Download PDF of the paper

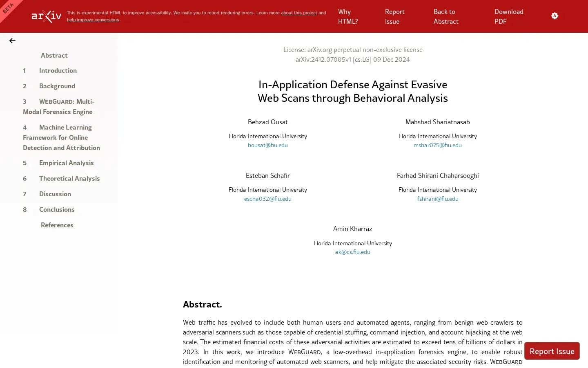click(x=508, y=16)
